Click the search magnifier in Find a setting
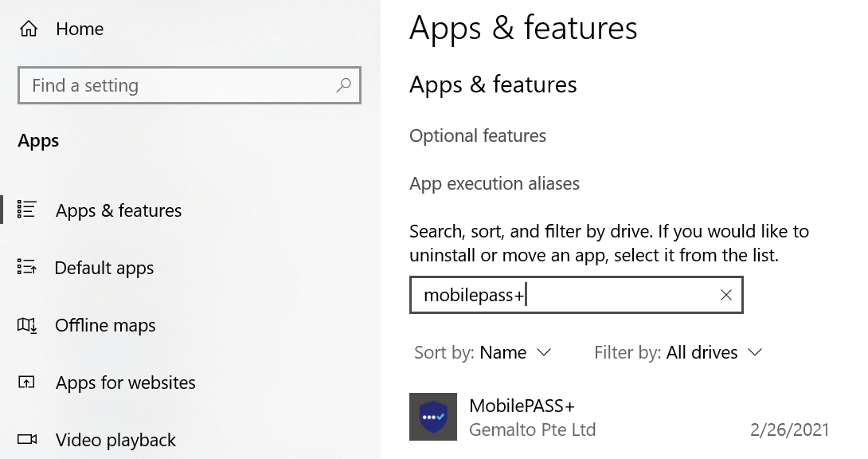This screenshot has width=868, height=459. [x=344, y=85]
